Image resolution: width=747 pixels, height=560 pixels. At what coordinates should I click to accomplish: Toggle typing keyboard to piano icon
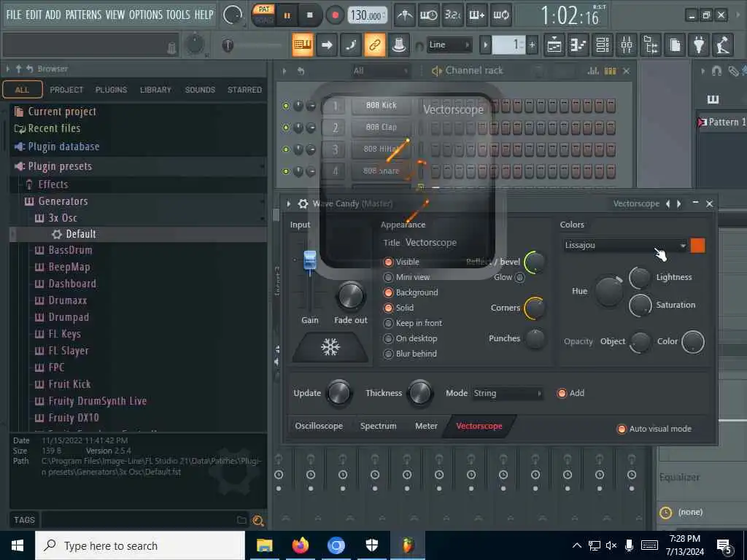tap(303, 45)
